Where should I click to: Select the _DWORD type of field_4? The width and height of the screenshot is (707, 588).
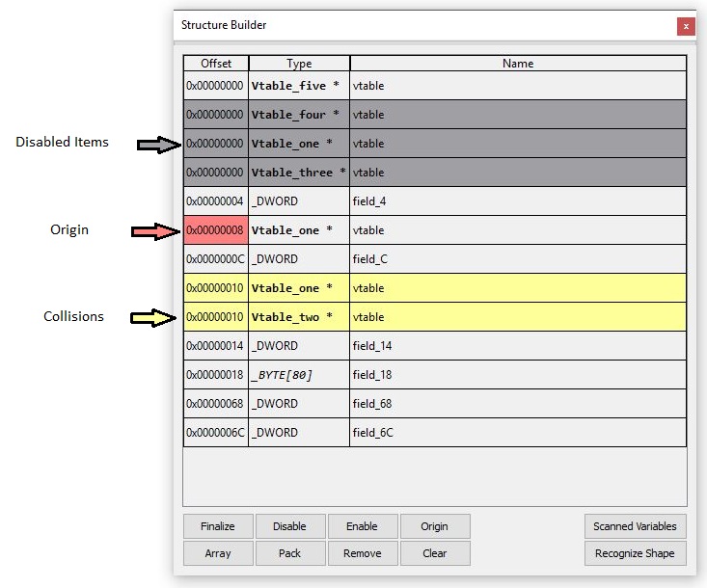coord(299,200)
